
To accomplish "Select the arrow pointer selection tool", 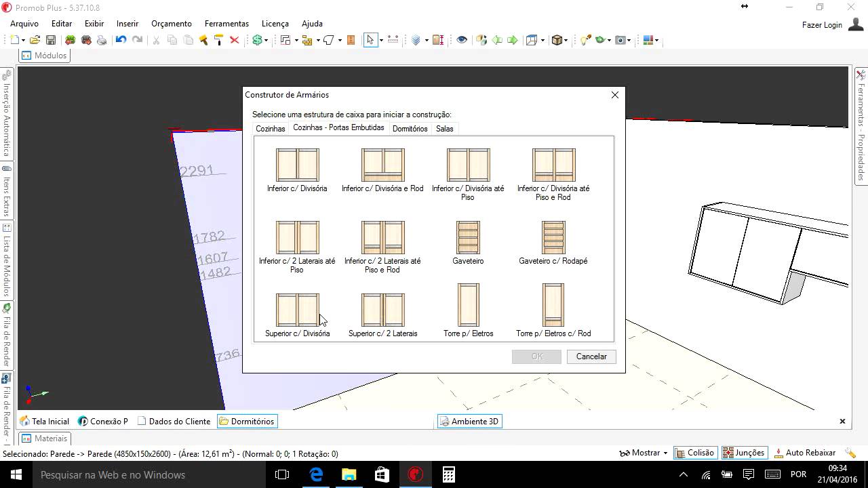I will (370, 40).
